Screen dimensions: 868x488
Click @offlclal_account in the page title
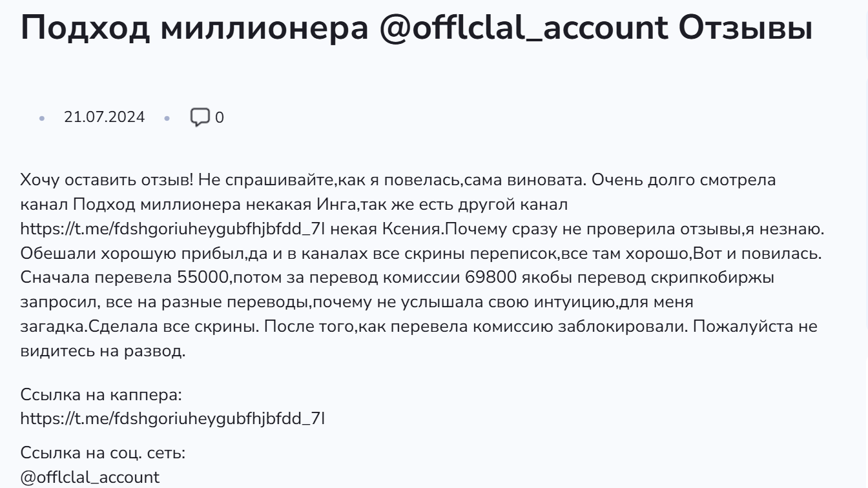pos(524,28)
